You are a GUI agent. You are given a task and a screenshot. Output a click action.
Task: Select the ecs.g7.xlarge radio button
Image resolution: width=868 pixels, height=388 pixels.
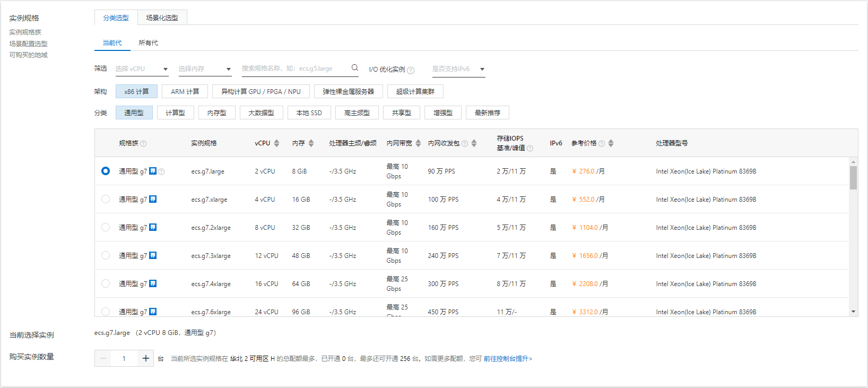(x=106, y=199)
